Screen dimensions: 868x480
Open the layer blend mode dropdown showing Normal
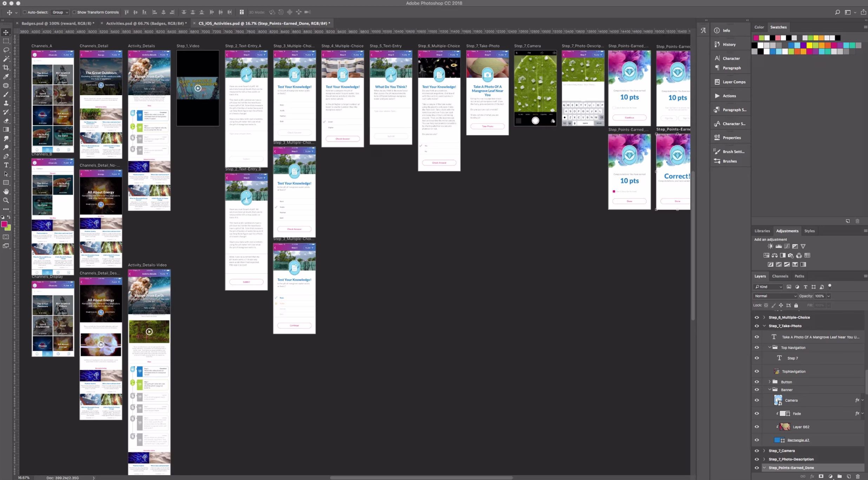775,296
